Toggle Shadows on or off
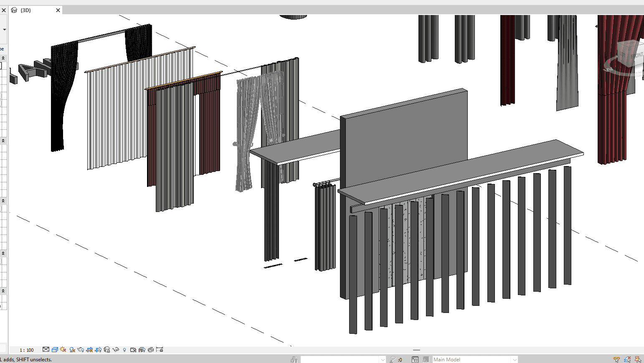This screenshot has height=363, width=644. [72, 350]
